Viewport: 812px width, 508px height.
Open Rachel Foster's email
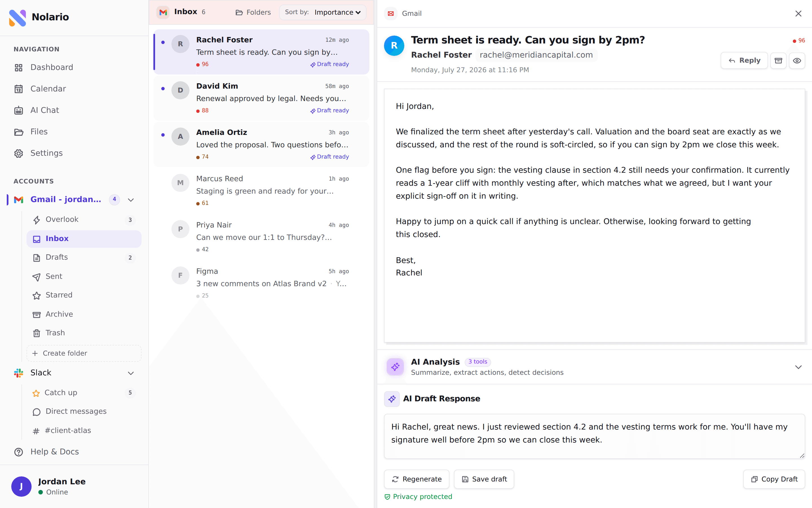(261, 52)
